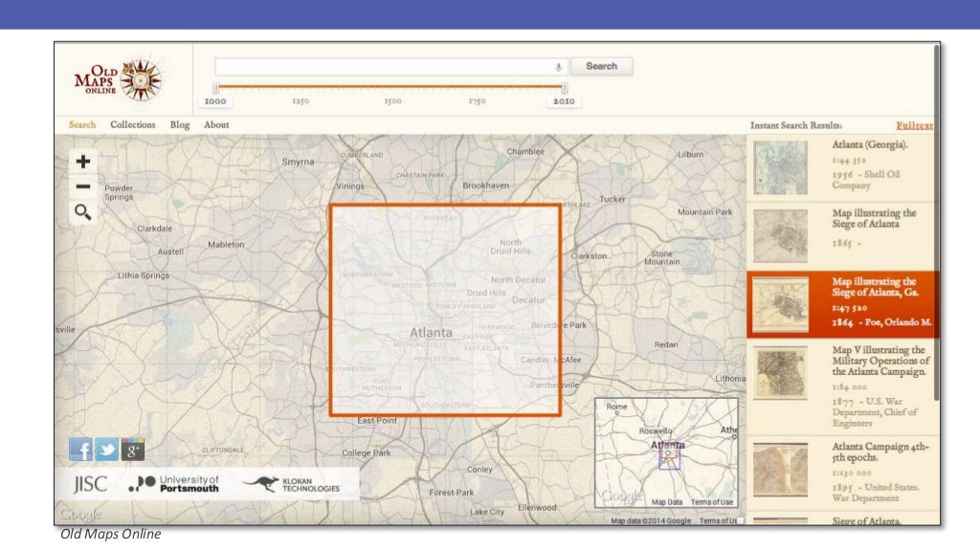Click the JISC logo
The height and width of the screenshot is (551, 980).
point(91,484)
